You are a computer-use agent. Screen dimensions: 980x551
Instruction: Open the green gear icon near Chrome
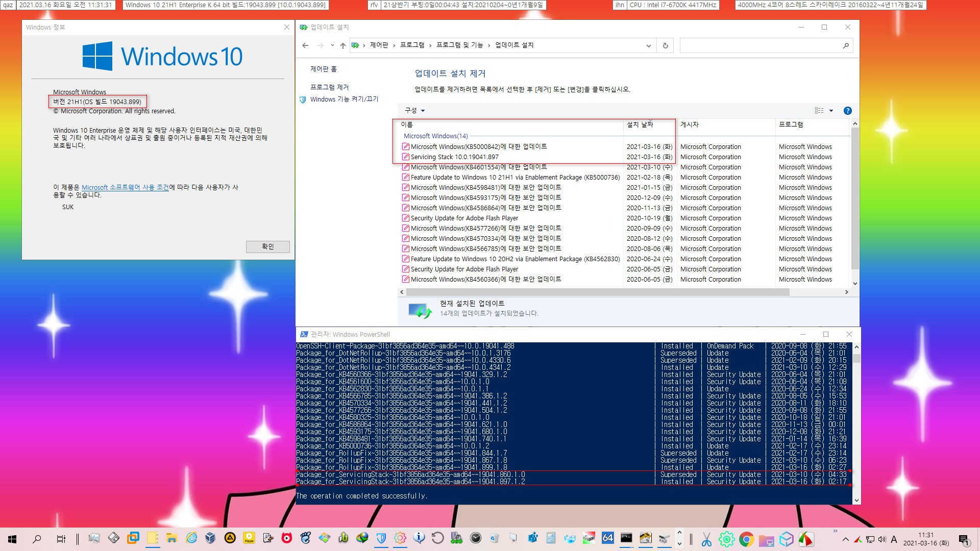click(x=726, y=539)
